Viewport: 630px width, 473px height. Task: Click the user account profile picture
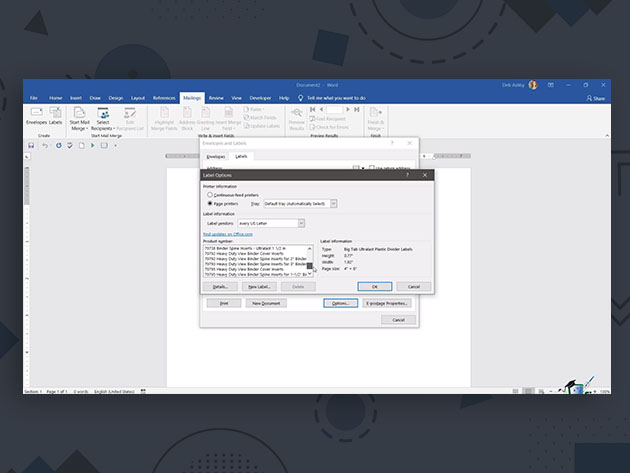(533, 85)
